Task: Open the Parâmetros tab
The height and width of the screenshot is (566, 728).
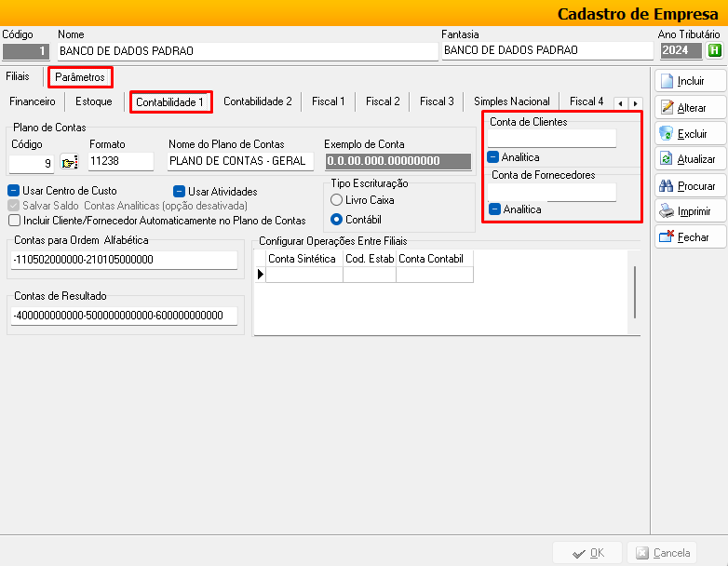Action: [80, 77]
